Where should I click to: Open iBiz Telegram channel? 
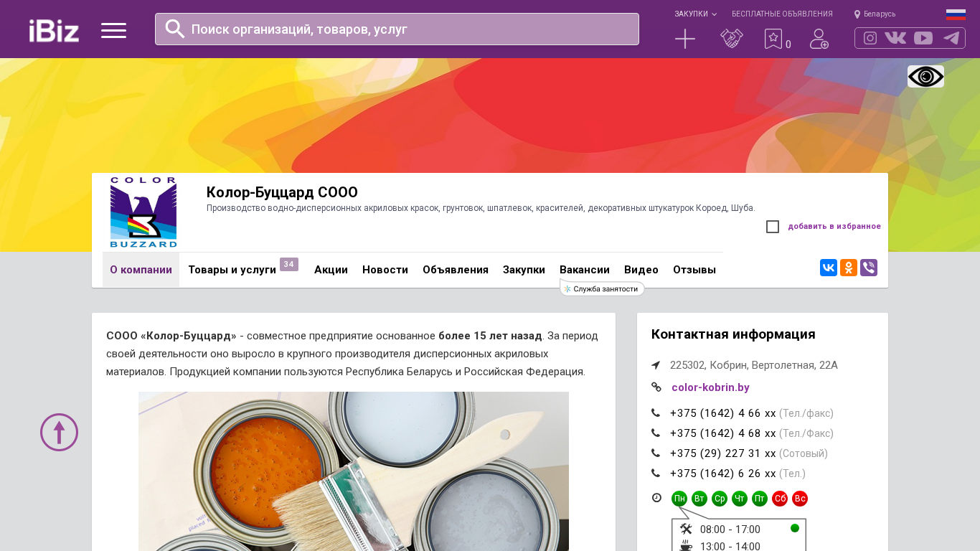[x=951, y=38]
